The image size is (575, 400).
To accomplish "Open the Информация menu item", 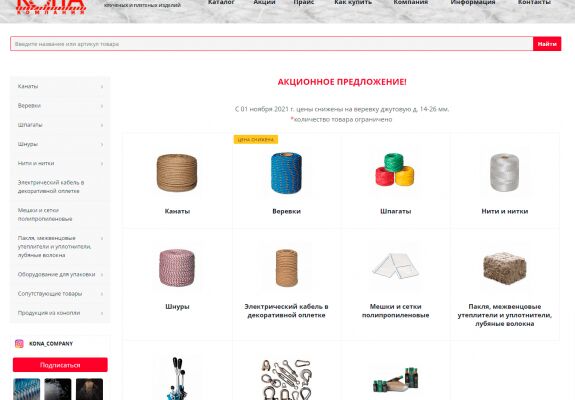I will pyautogui.click(x=473, y=3).
